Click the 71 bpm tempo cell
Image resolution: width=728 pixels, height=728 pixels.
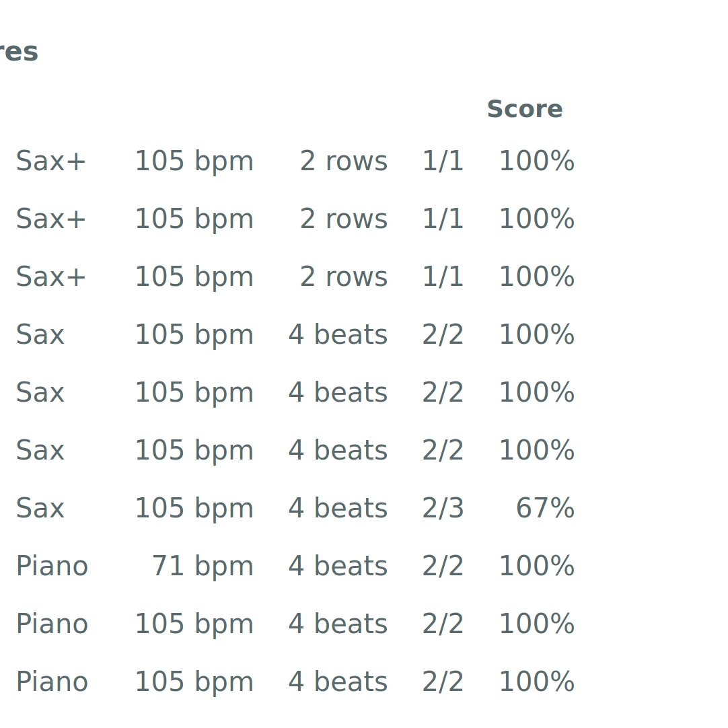[x=202, y=567]
